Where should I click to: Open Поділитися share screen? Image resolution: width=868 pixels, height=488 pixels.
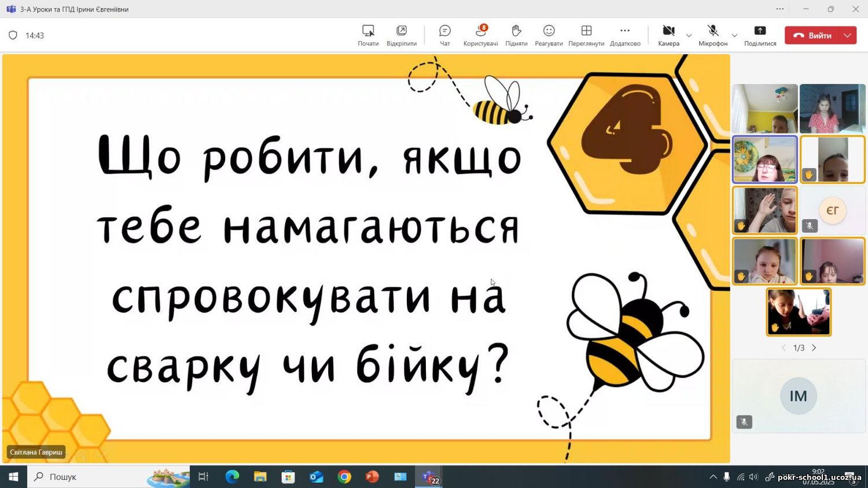tap(760, 35)
